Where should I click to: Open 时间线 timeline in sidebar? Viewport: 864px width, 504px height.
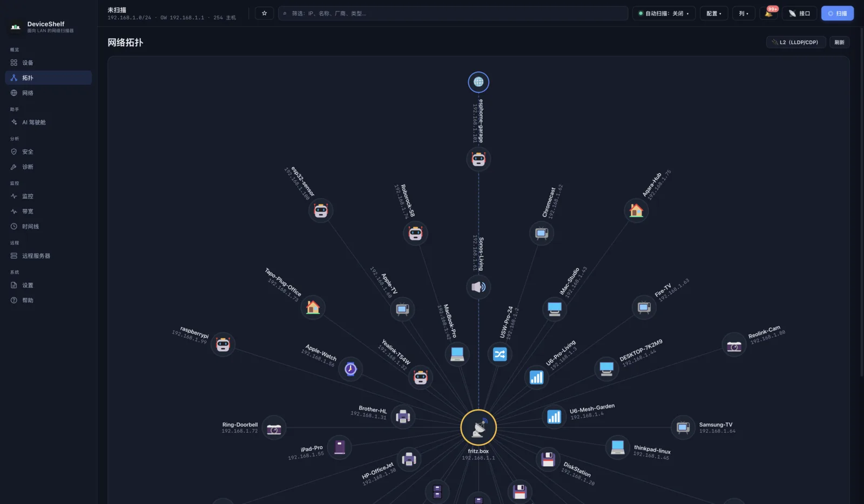(x=48, y=227)
